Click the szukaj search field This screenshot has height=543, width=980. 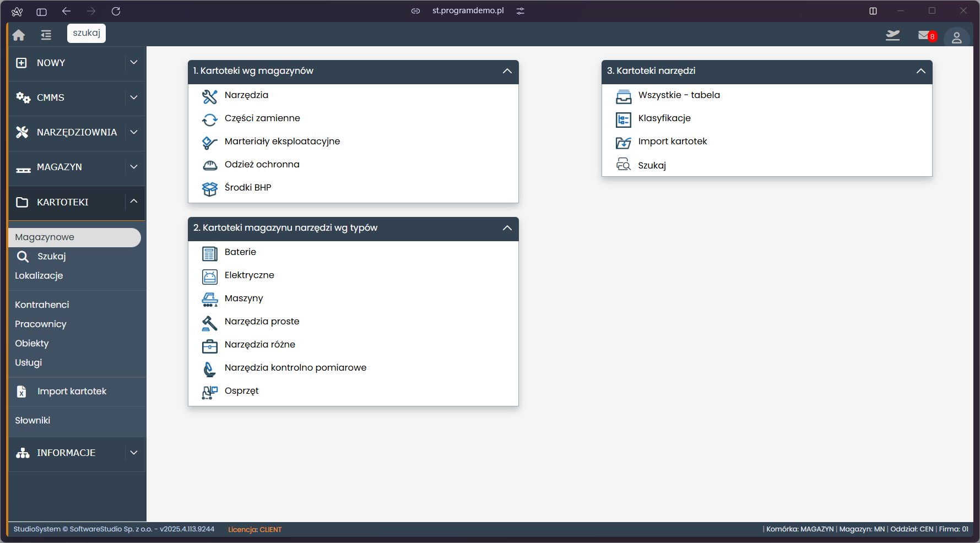86,33
